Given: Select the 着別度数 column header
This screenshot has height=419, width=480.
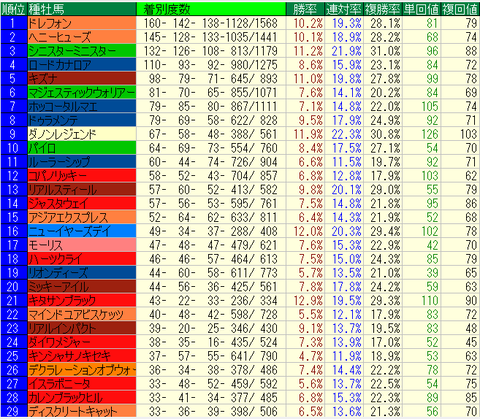Looking at the screenshot, I should coord(211,9).
